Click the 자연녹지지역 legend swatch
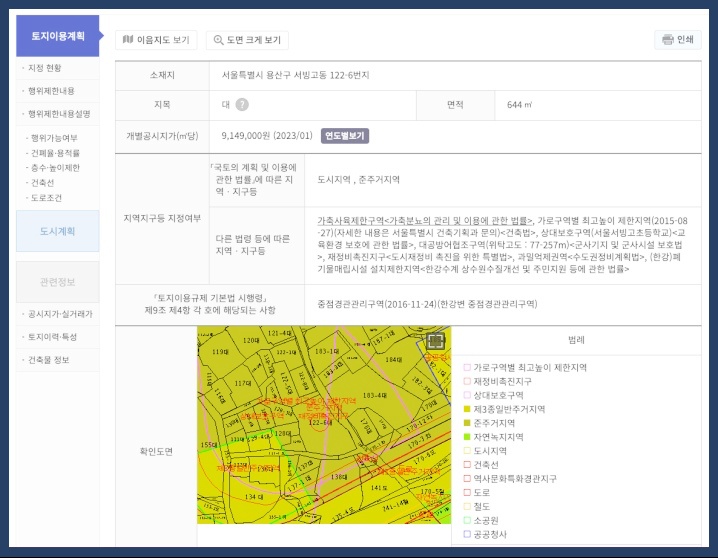The width and height of the screenshot is (718, 558). [x=467, y=437]
